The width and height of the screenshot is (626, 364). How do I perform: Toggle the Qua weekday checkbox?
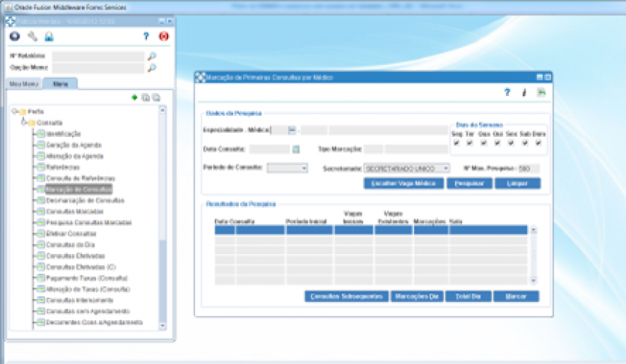click(x=484, y=143)
